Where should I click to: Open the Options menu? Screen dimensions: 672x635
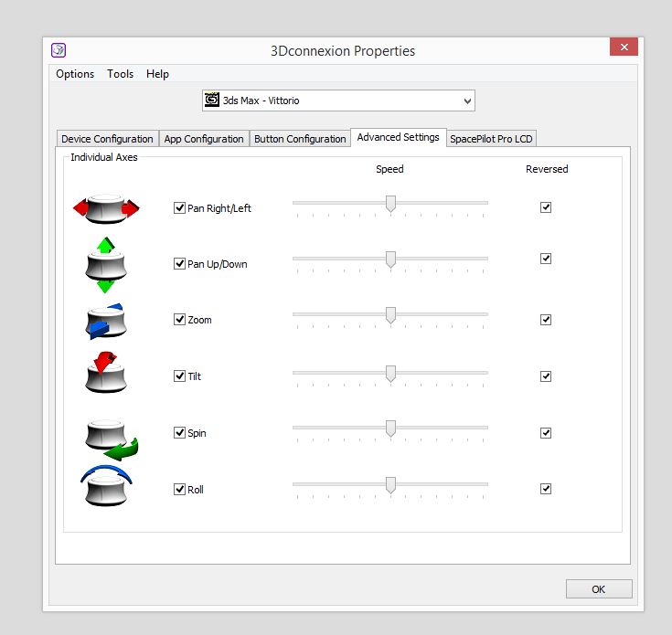[x=75, y=74]
